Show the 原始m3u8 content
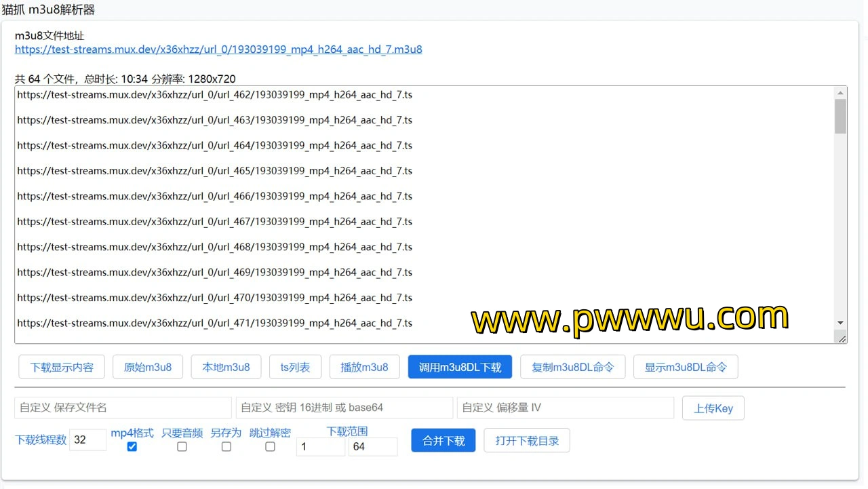Viewport: 868px width, 489px height. [148, 367]
